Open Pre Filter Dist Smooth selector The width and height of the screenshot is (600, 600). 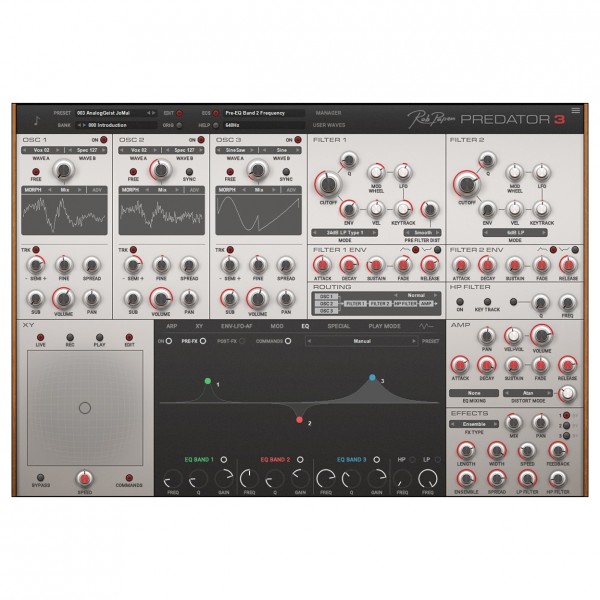(x=422, y=233)
